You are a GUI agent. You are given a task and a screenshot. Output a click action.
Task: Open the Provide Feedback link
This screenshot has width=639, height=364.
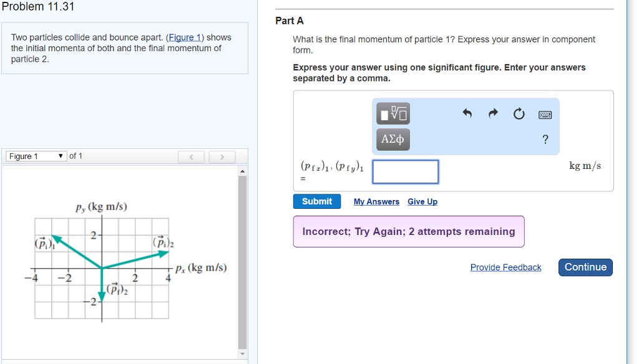[x=505, y=267]
